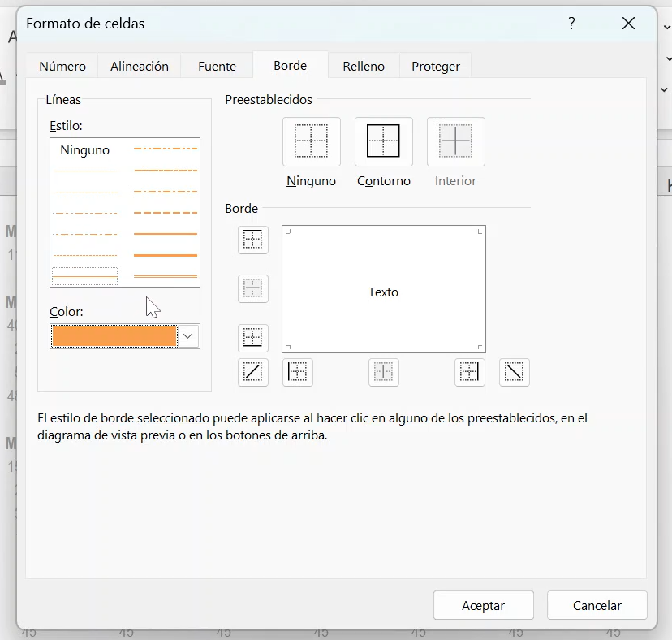Select the Ninguno preset
Screen dimensions: 672x640
pos(311,141)
